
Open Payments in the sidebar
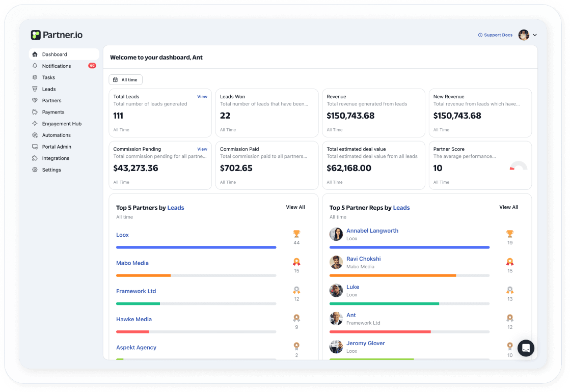tap(64, 113)
